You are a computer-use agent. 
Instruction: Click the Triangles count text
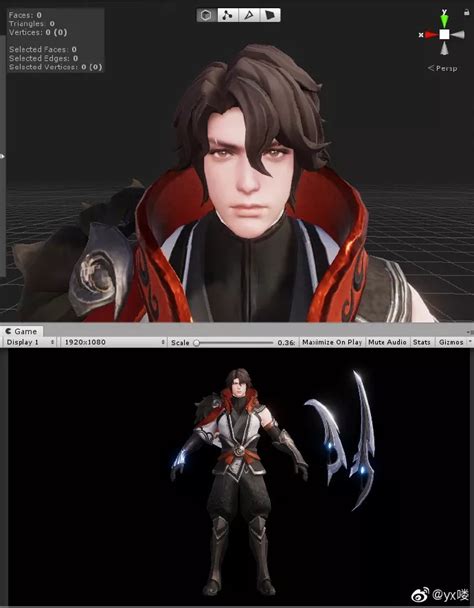tap(31, 24)
